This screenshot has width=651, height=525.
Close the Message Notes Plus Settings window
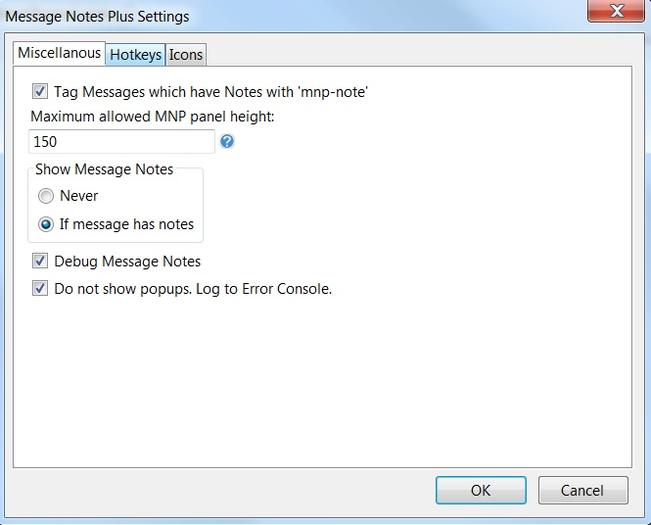[616, 11]
